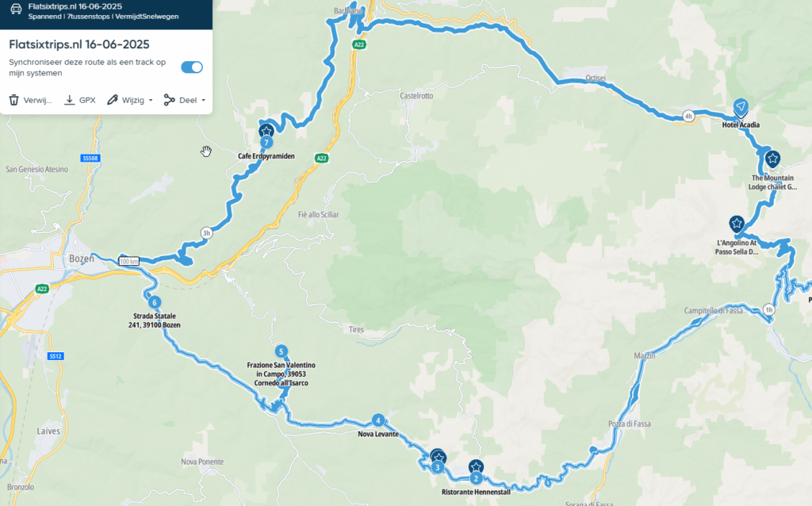This screenshot has width=812, height=506.
Task: Click the route title Flatsixtrips.nl 16-06-2025
Action: click(x=79, y=44)
